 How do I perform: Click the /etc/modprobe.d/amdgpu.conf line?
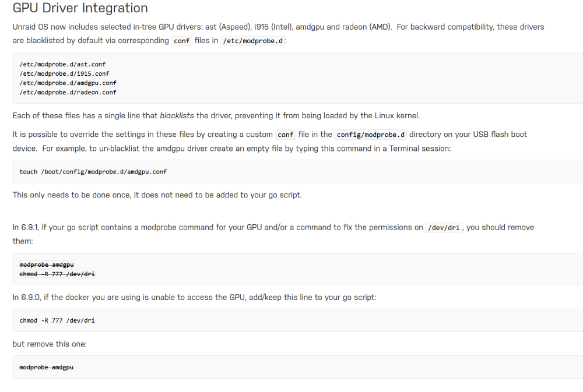click(x=68, y=83)
